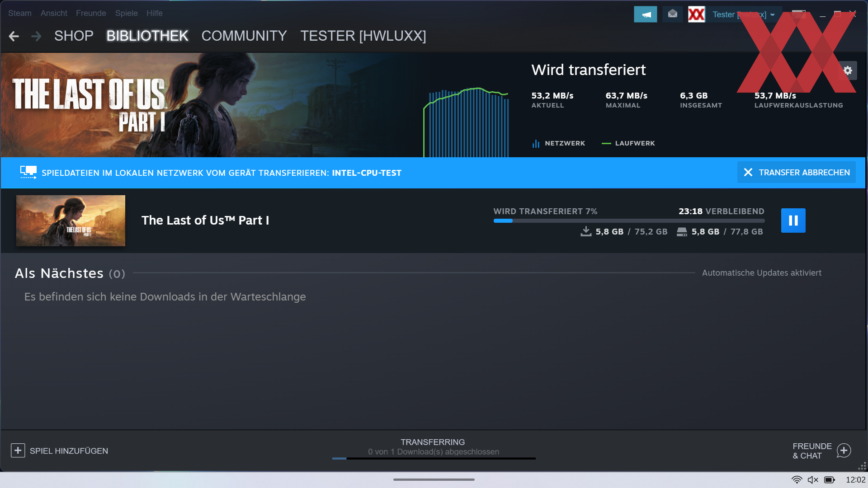The height and width of the screenshot is (488, 868).
Task: Click the Steam notification bell icon
Action: (646, 14)
